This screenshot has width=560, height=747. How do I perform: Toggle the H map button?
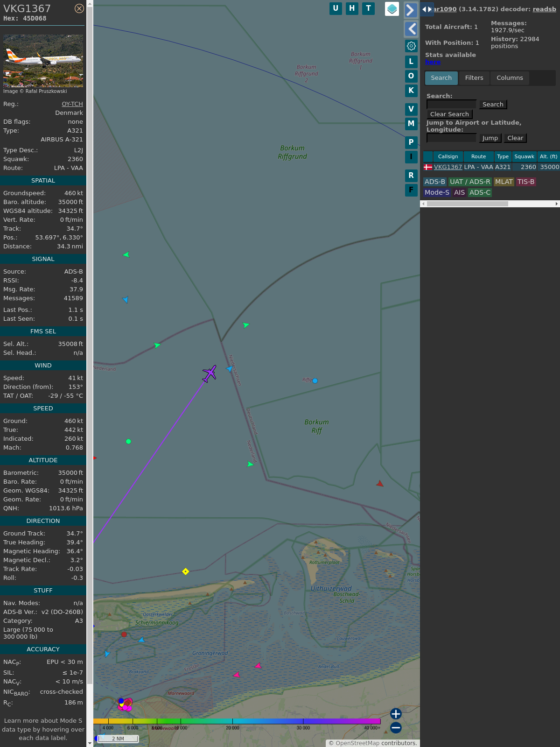pos(352,8)
